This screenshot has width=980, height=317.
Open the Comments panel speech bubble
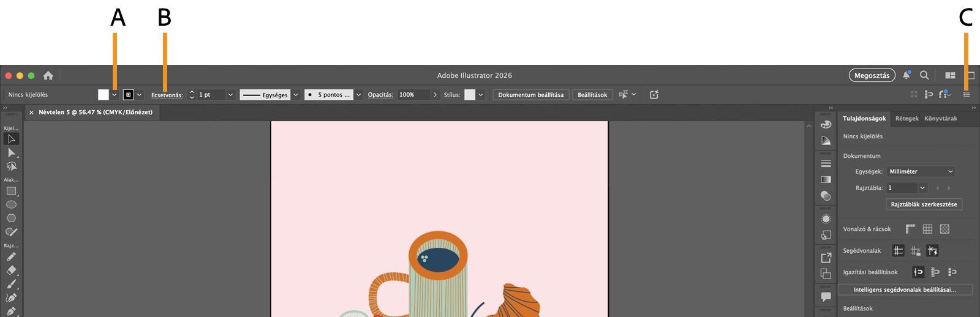coord(826,297)
